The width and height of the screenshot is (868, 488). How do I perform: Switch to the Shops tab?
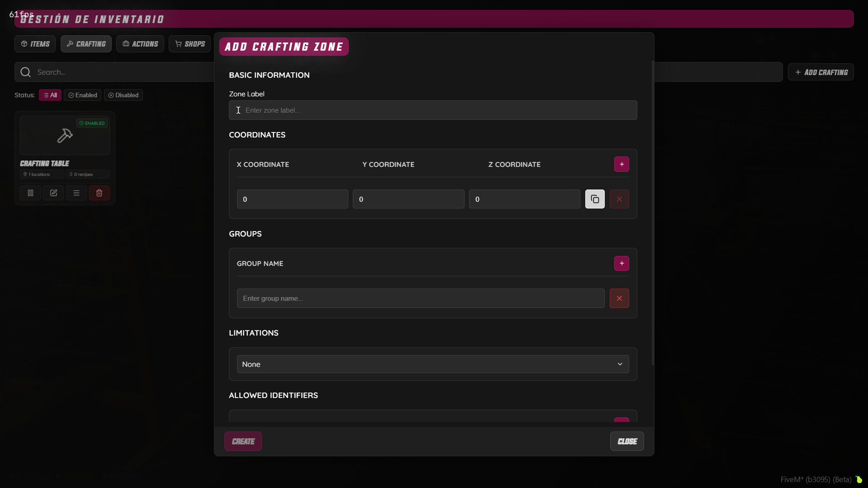pyautogui.click(x=190, y=43)
